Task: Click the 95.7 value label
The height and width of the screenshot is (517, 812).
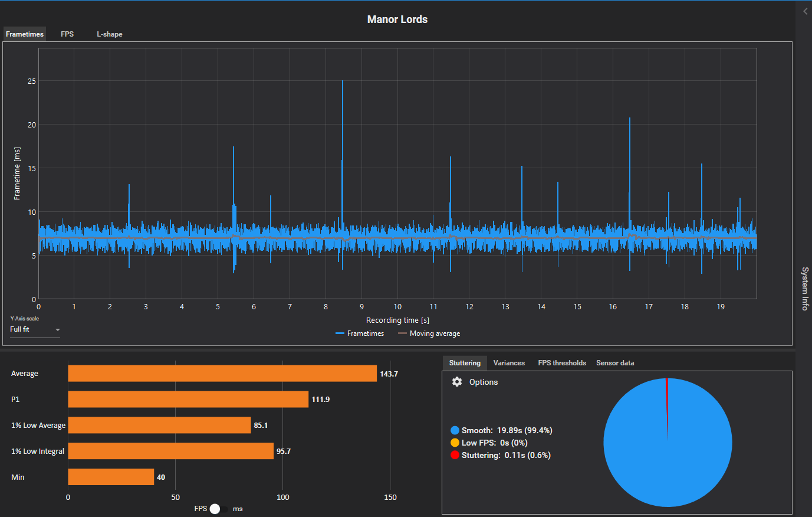Action: tap(284, 451)
